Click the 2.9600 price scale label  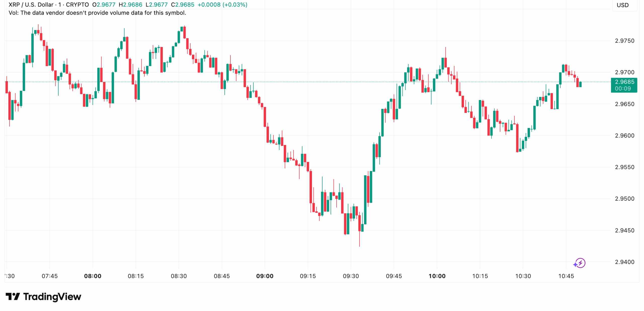(624, 136)
